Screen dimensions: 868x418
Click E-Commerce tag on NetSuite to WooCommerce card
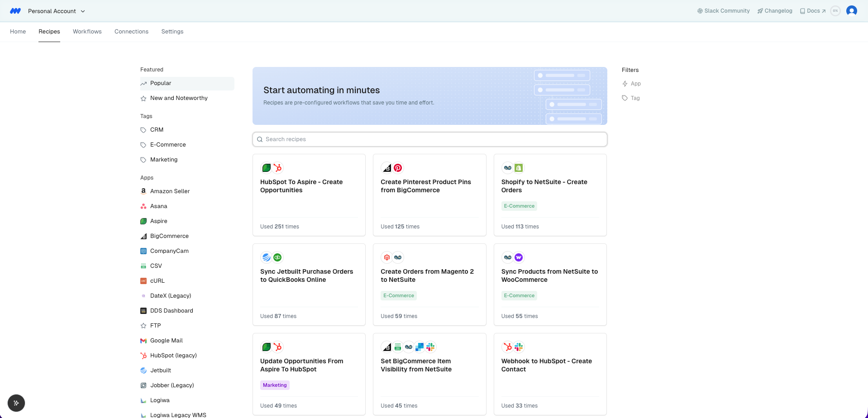click(519, 295)
